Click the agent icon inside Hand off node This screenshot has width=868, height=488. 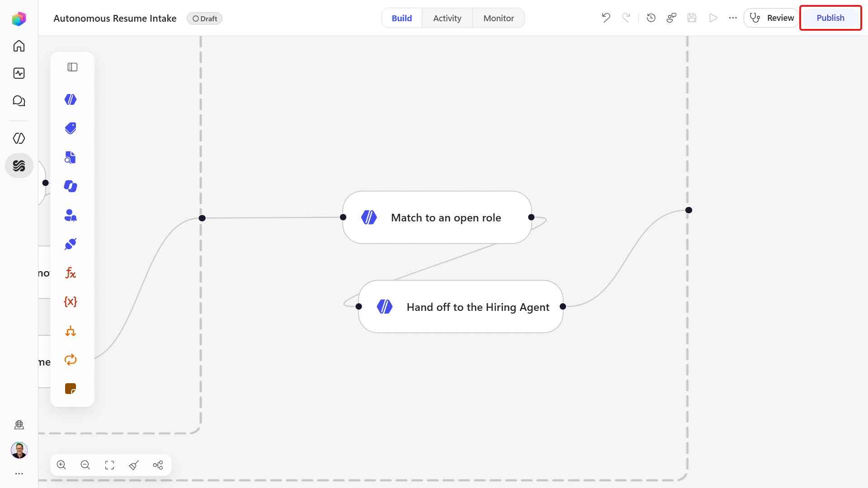tap(385, 307)
